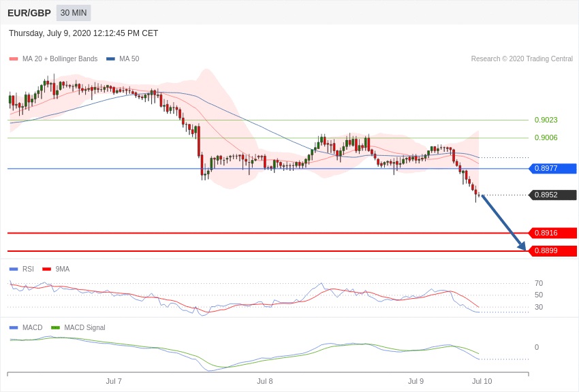The width and height of the screenshot is (579, 392).
Task: Click the MACD legend swatch
Action: pos(14,328)
